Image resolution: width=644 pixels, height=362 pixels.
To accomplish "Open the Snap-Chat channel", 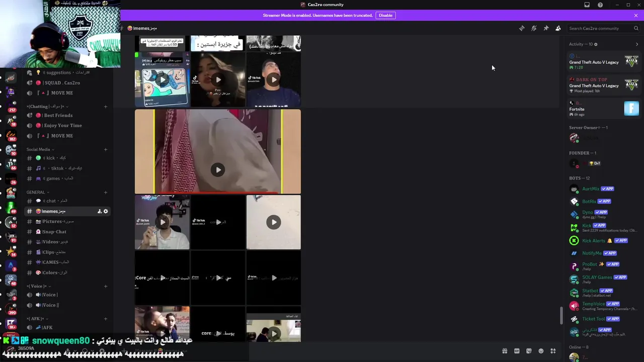I will pos(68,232).
